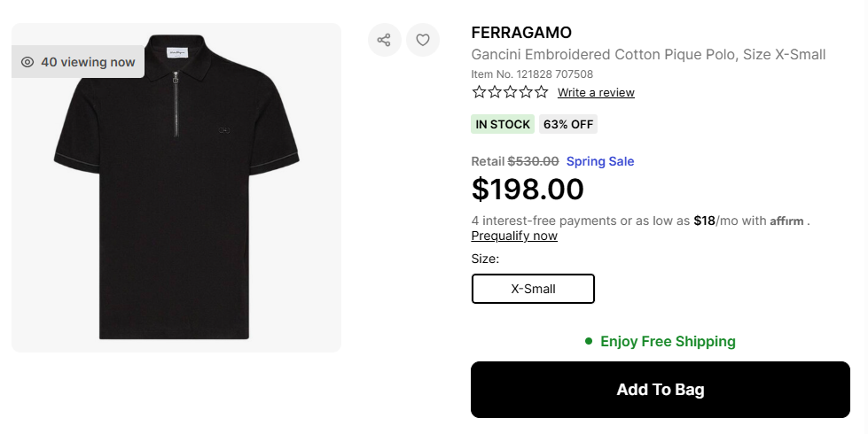
Task: Click the FERRAGAMO brand name
Action: pos(521,33)
